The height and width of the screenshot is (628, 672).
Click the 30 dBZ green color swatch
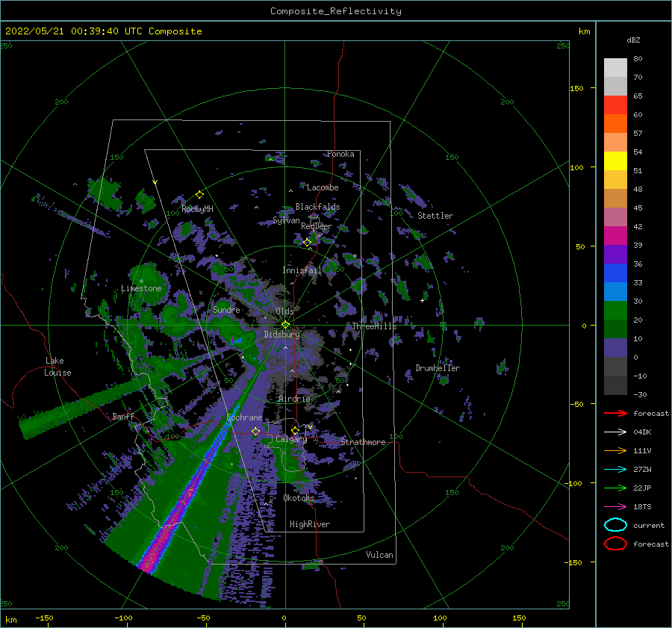[615, 311]
